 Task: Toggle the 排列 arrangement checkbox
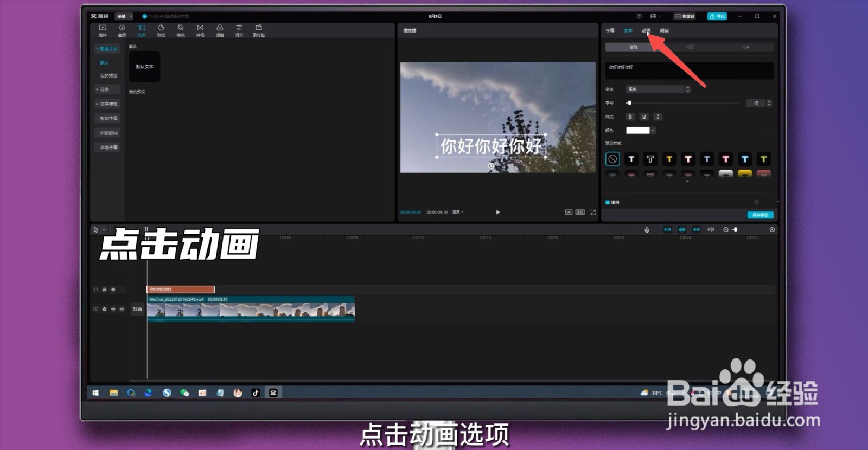click(608, 202)
